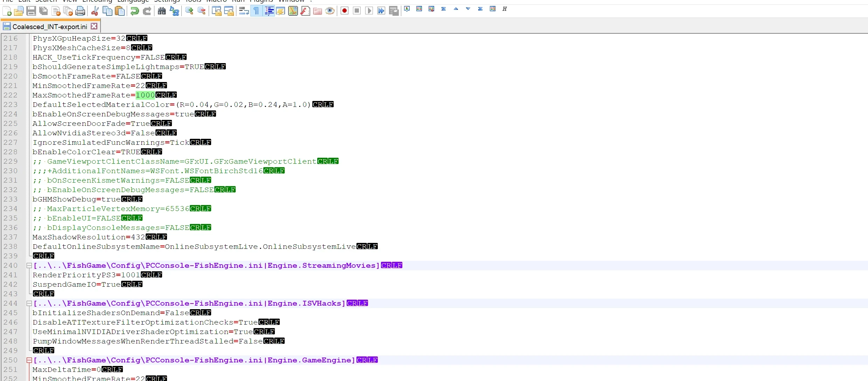Screen dimensions: 868x381
Task: Click the Save file toolbar icon
Action: coord(31,11)
